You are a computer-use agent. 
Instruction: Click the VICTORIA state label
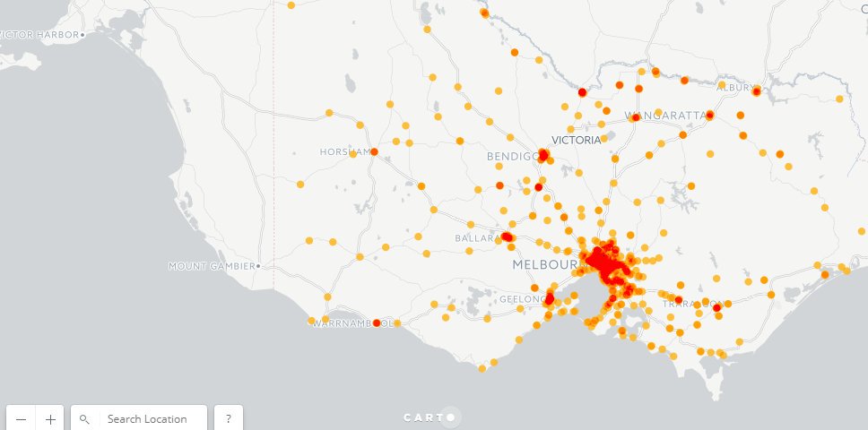[x=577, y=140]
